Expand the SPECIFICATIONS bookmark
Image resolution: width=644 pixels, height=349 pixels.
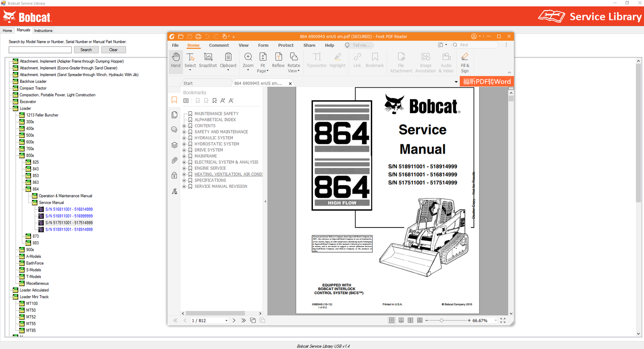tap(184, 180)
